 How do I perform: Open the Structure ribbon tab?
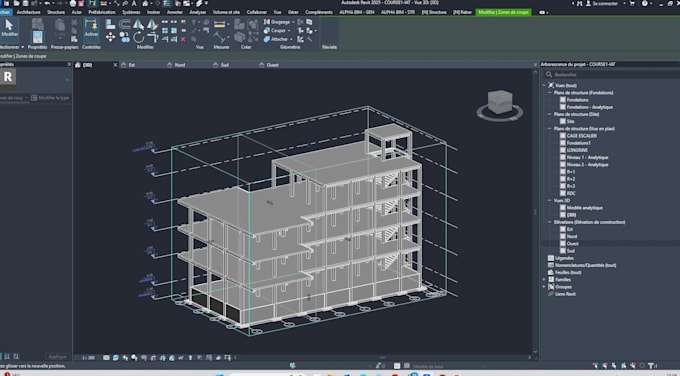click(56, 12)
